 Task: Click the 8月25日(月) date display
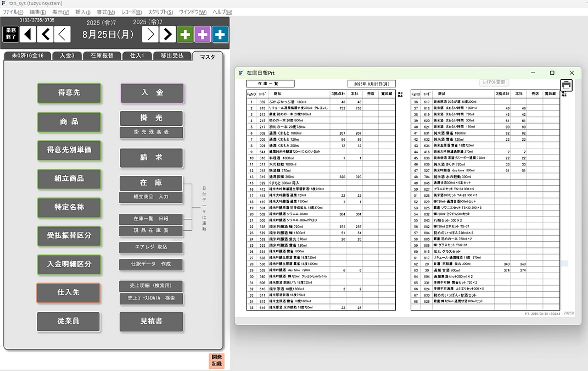(x=108, y=34)
